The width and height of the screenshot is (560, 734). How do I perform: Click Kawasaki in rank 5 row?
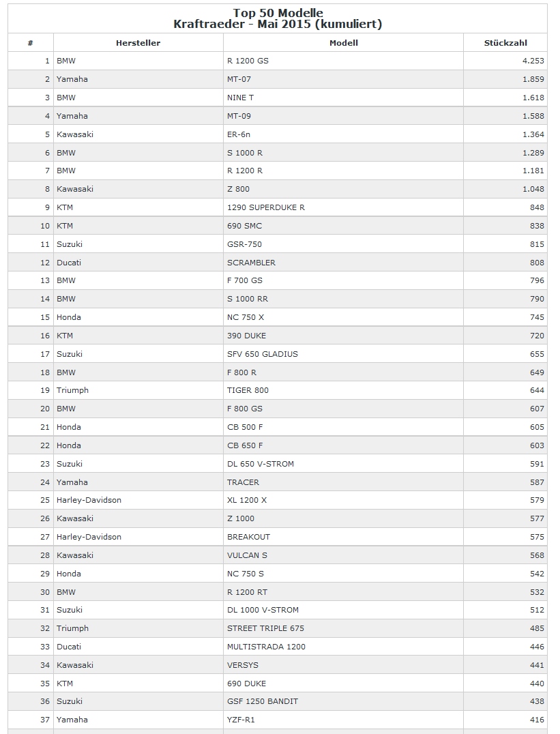click(75, 134)
